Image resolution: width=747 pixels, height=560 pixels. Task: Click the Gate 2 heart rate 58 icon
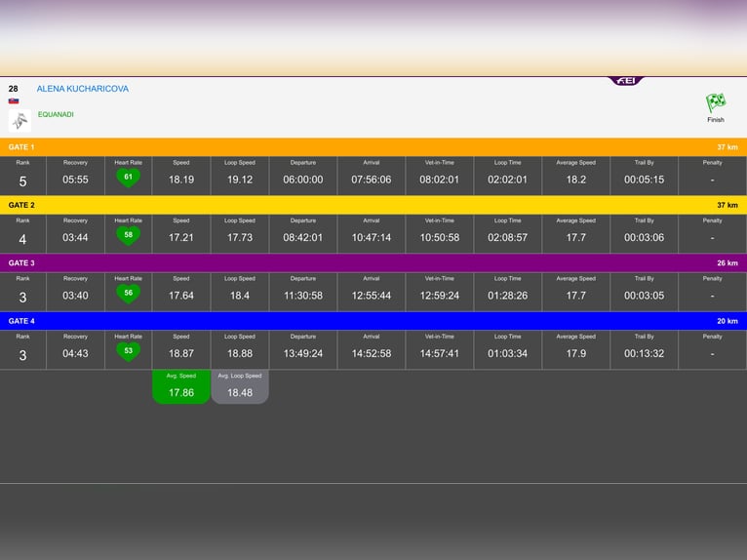[x=128, y=236]
